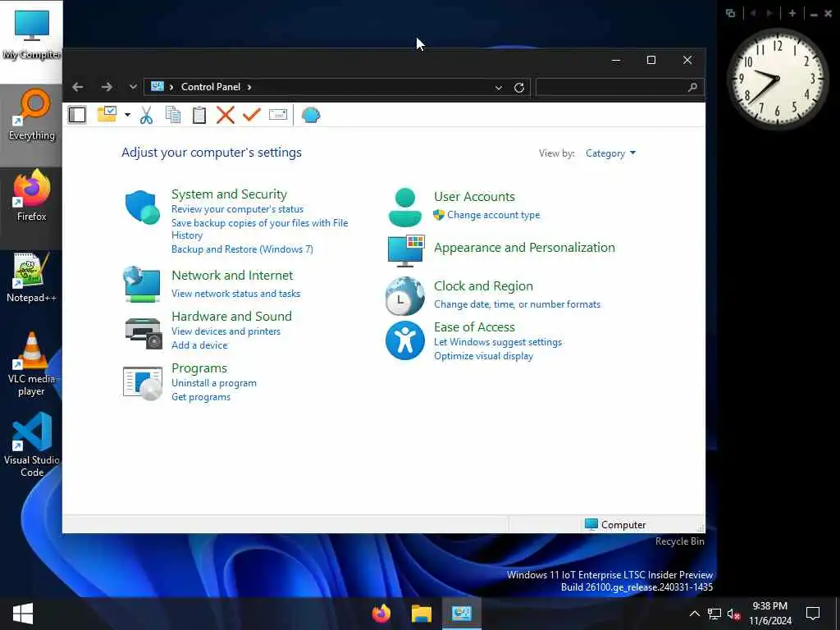
Task: Click the User Accounts person icon
Action: point(404,207)
